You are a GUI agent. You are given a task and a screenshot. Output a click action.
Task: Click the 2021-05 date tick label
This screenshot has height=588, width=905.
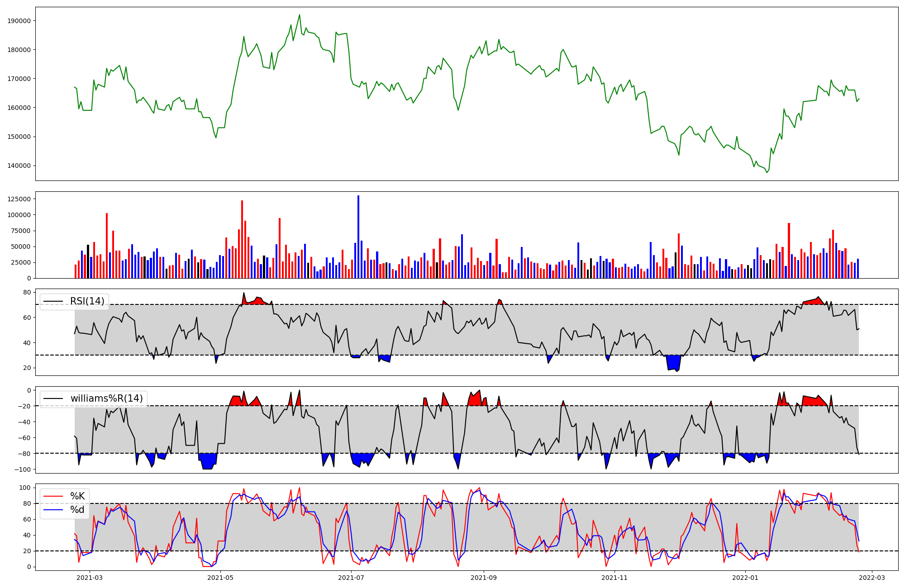(x=220, y=578)
